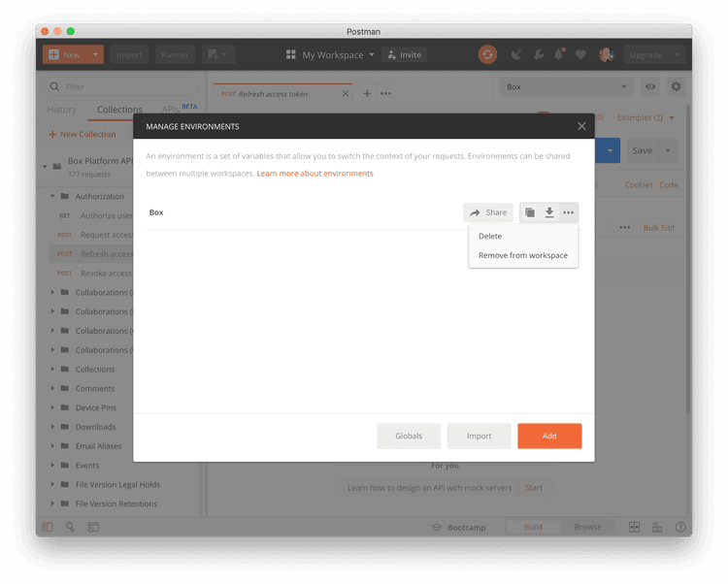
Task: Open the Upgrade dropdown
Action: [677, 54]
